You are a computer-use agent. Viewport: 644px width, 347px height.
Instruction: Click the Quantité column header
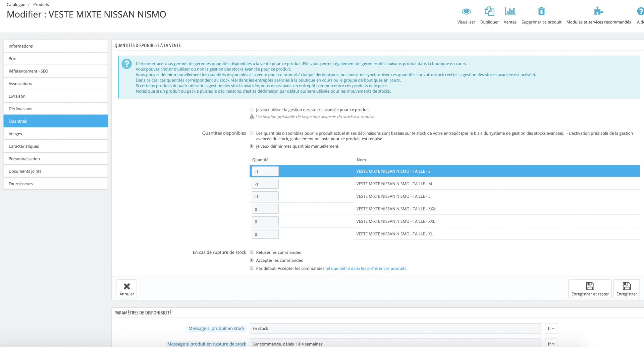point(260,160)
